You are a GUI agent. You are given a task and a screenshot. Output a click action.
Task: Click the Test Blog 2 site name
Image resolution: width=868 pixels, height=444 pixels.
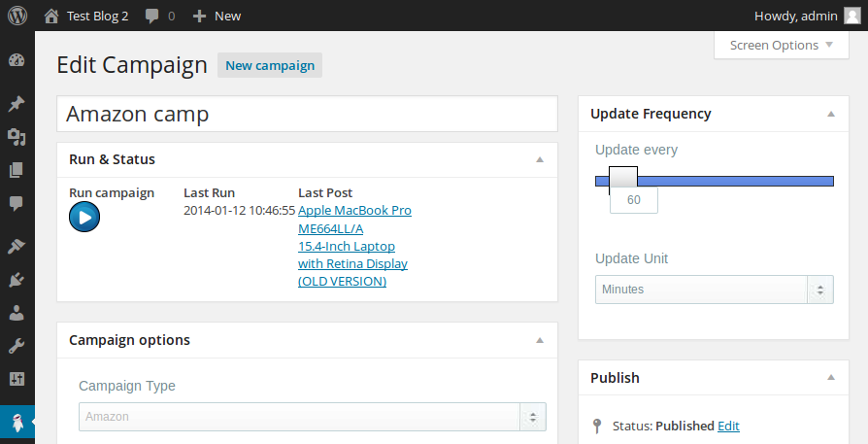pyautogui.click(x=97, y=17)
